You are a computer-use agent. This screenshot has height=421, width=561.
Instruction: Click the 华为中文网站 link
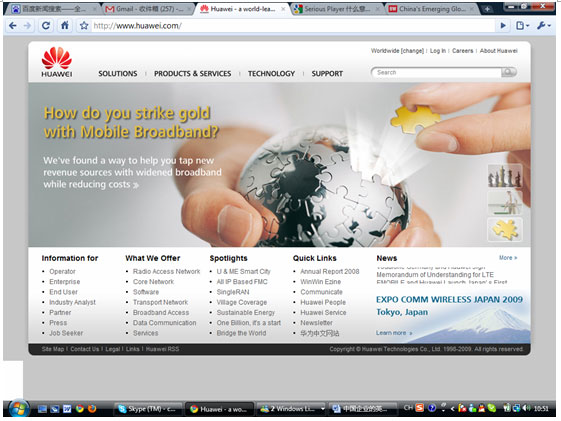coord(319,333)
